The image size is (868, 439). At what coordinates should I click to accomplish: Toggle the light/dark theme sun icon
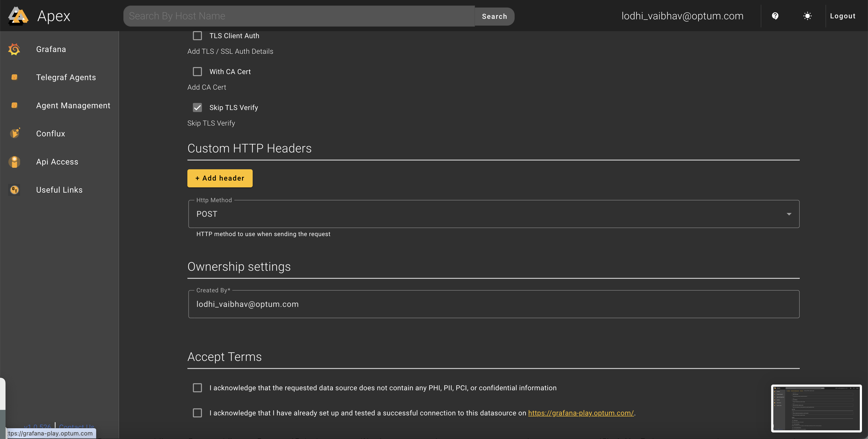click(x=807, y=16)
